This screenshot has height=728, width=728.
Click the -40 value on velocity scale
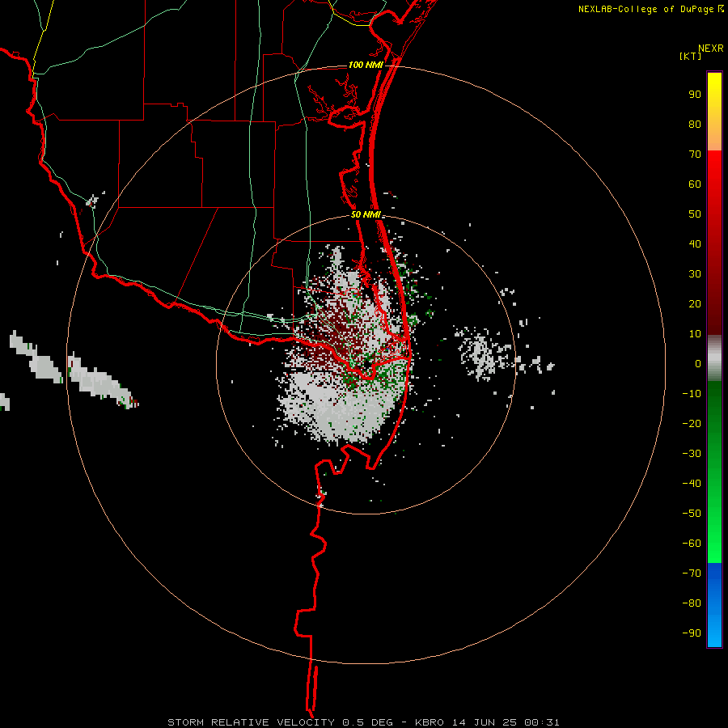692,484
